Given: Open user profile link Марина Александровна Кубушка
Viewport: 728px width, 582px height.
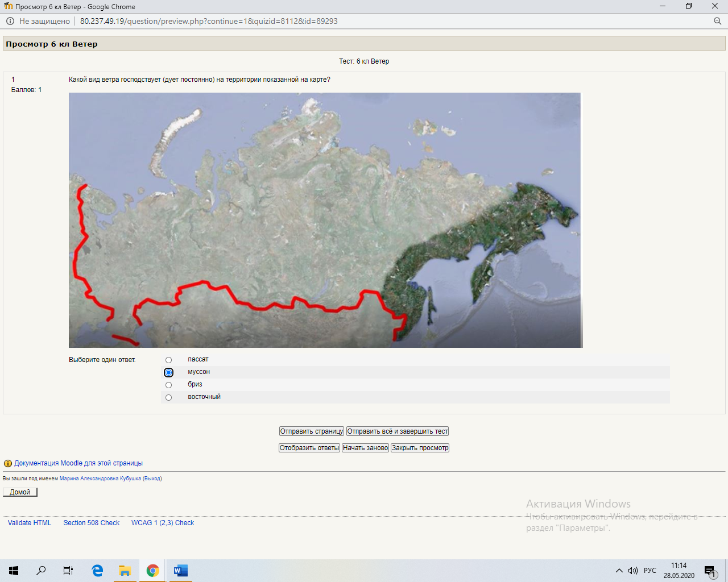Looking at the screenshot, I should click(100, 479).
